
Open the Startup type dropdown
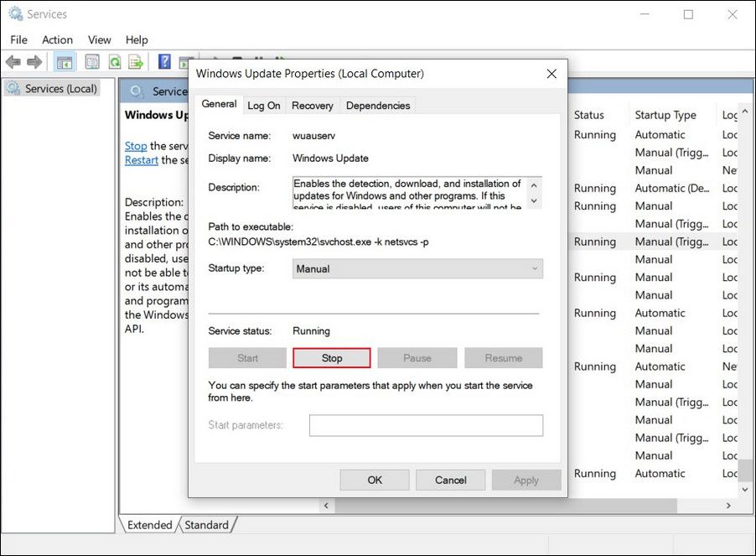point(534,268)
